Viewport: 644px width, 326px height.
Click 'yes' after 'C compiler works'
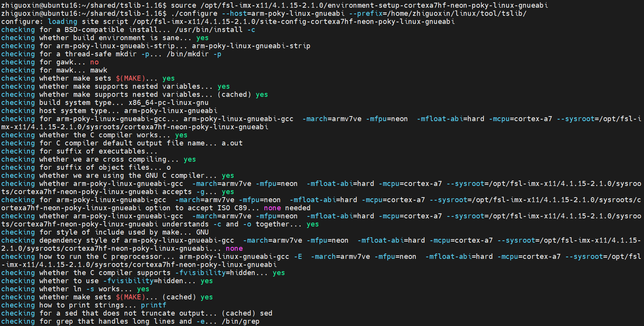coord(181,135)
